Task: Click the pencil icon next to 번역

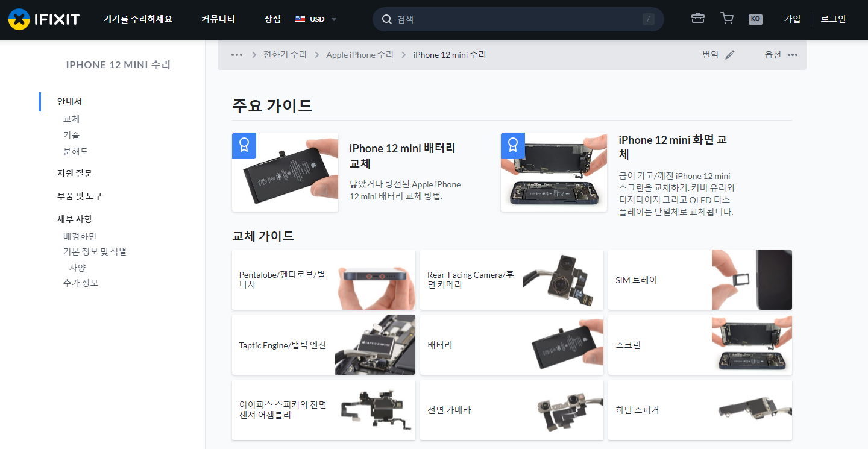Action: click(730, 55)
